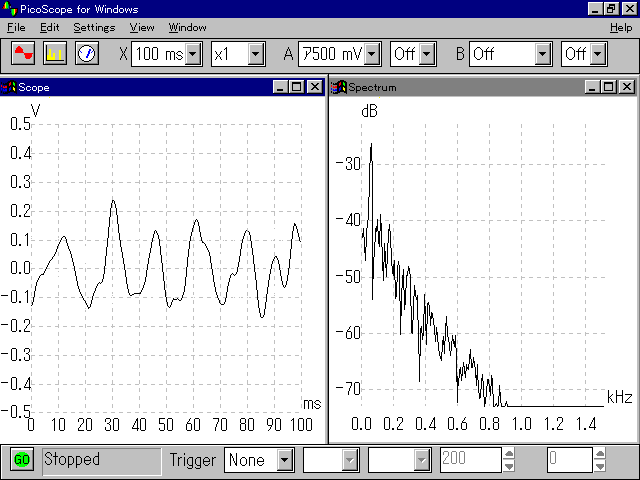640x480 pixels.
Task: Maximize the Spectrum window
Action: (x=608, y=87)
